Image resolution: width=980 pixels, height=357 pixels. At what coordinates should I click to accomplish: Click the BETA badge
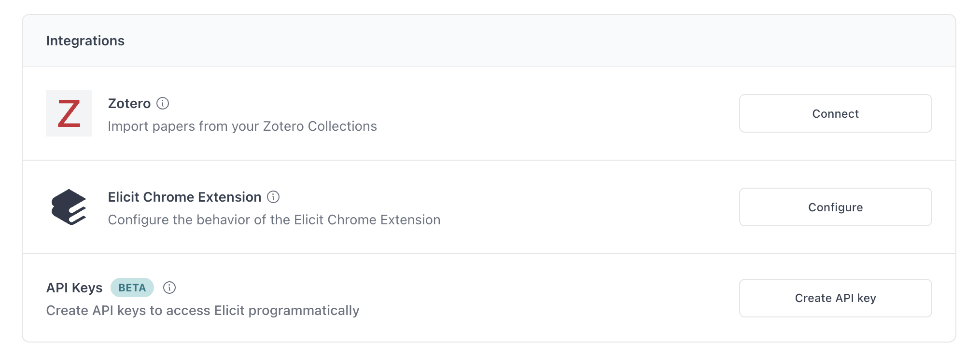point(132,288)
